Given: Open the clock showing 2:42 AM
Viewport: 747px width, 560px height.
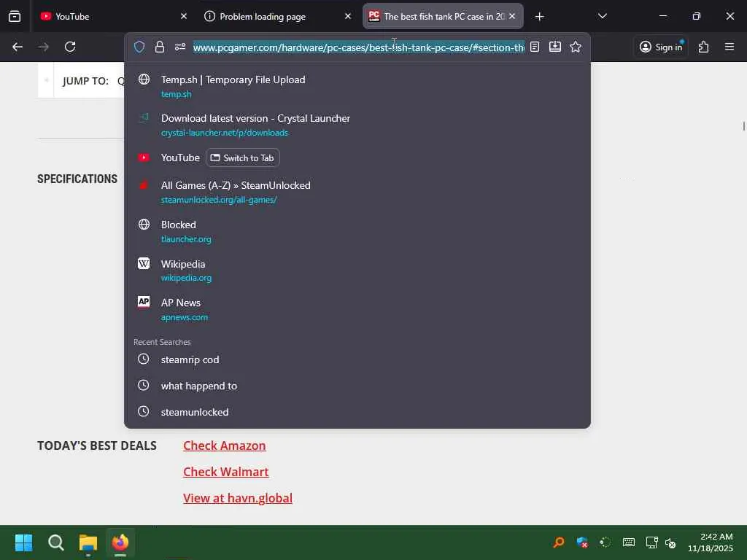Looking at the screenshot, I should pos(711,542).
